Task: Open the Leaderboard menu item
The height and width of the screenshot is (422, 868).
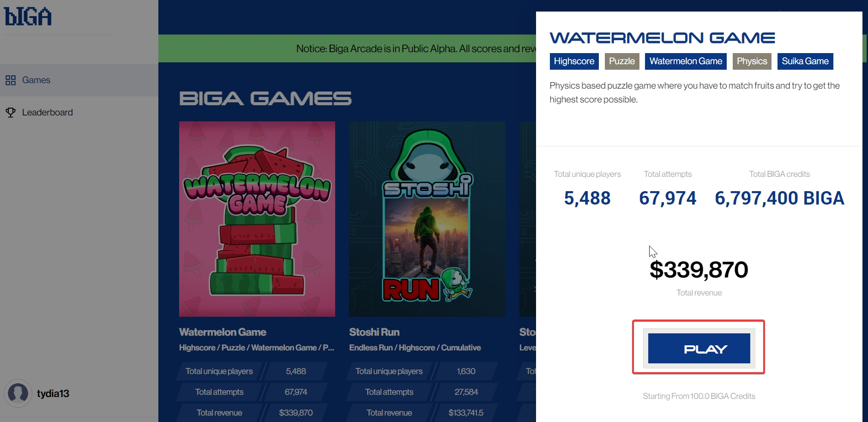Action: (79, 113)
